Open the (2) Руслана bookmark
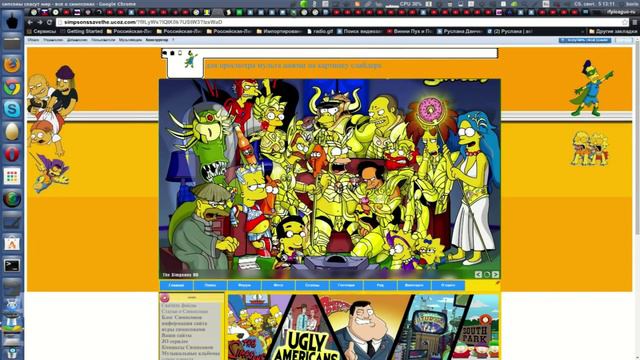This screenshot has height=360, width=640. 509,31
